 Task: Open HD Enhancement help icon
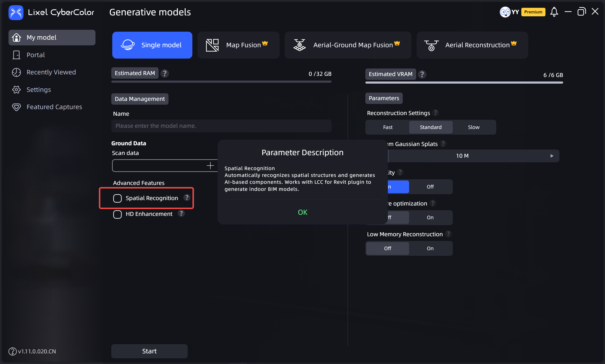(x=181, y=213)
